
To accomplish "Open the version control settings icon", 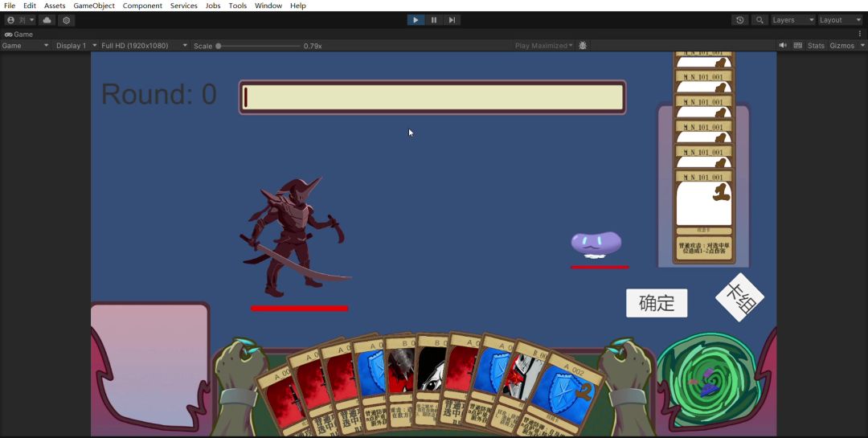I will pos(67,20).
